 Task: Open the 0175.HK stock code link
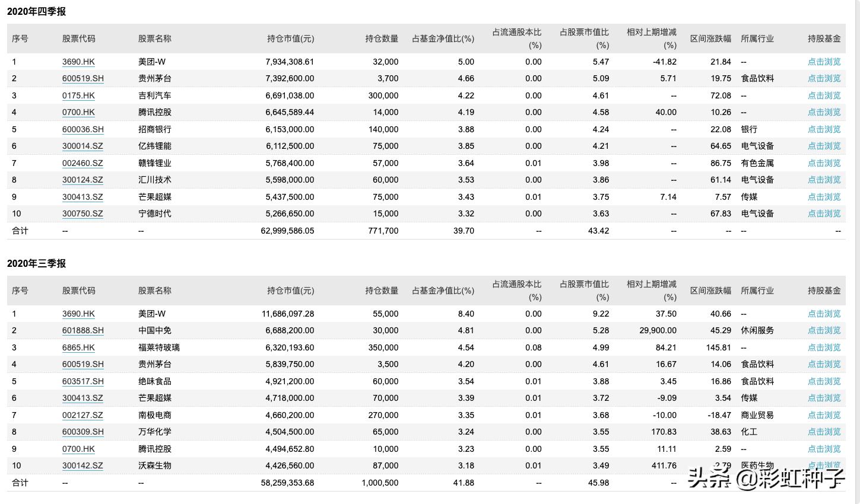coord(78,95)
